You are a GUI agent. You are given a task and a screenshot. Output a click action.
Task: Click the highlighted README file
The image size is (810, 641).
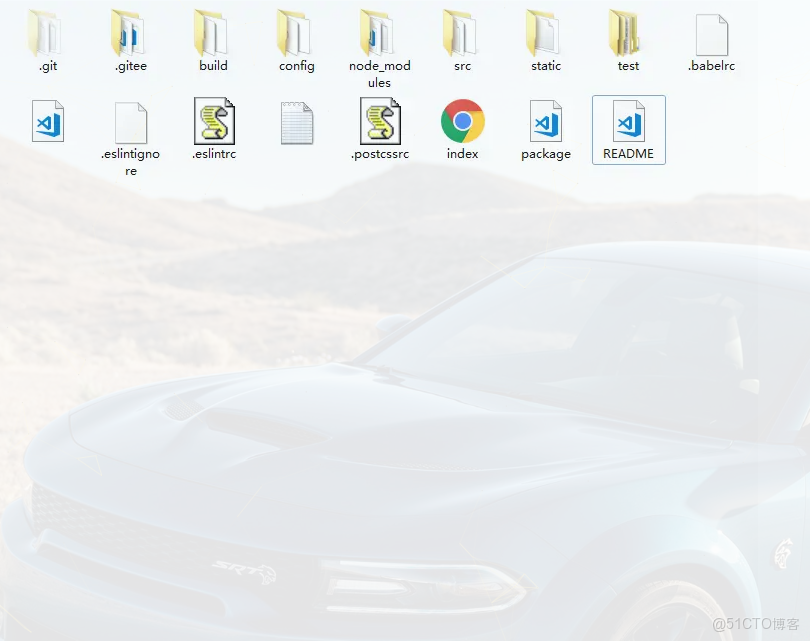tap(629, 130)
